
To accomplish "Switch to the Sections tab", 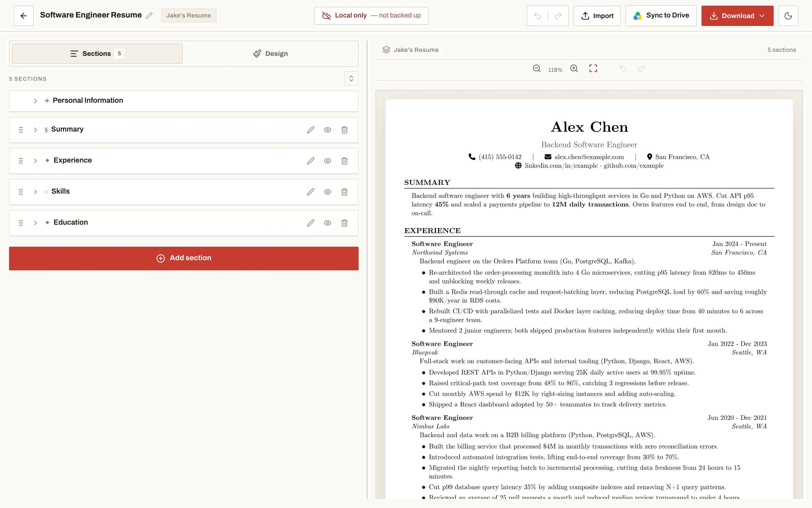I will [x=97, y=54].
